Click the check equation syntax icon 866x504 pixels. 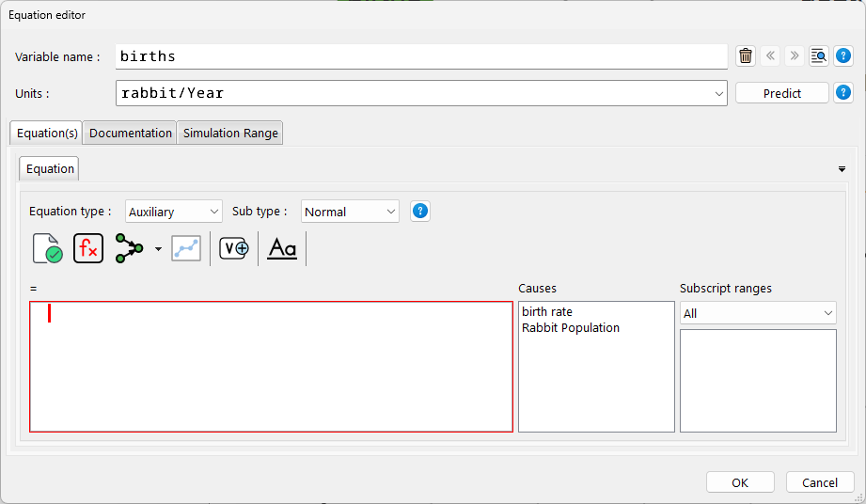(47, 248)
